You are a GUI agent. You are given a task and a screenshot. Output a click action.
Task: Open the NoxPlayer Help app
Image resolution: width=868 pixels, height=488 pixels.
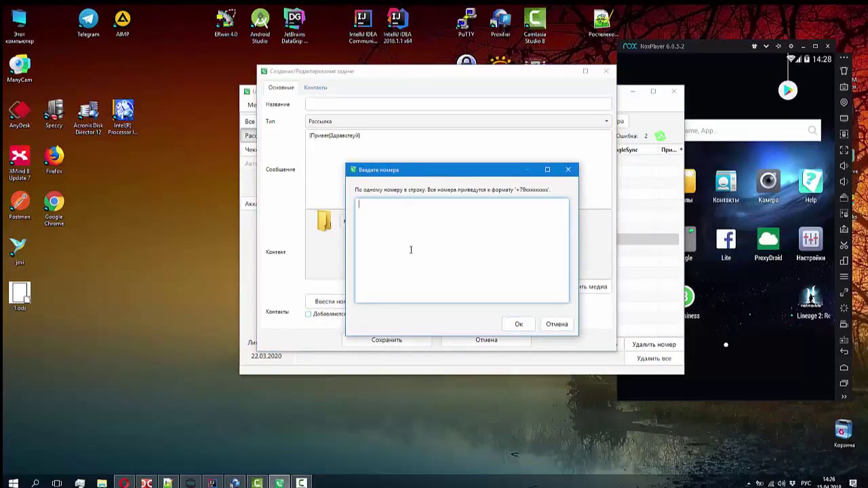[810, 182]
